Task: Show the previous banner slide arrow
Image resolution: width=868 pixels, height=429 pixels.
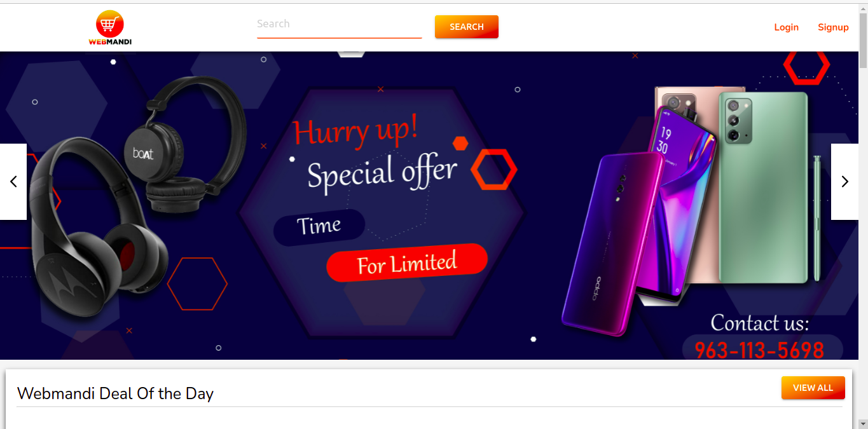Action: point(13,182)
